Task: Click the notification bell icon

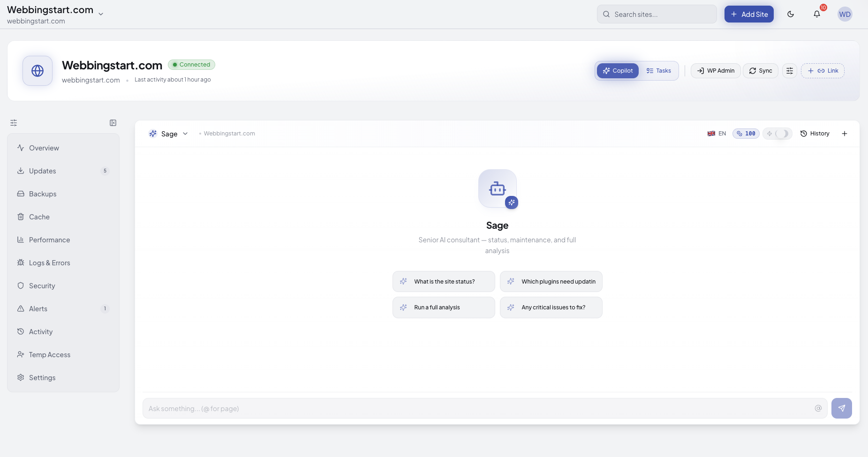Action: 817,14
